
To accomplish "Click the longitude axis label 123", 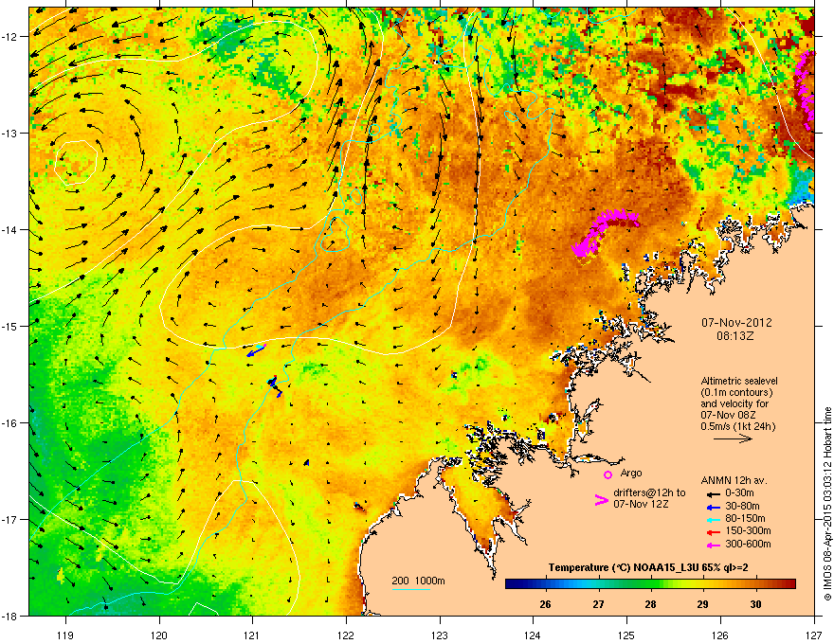I will click(x=440, y=635).
